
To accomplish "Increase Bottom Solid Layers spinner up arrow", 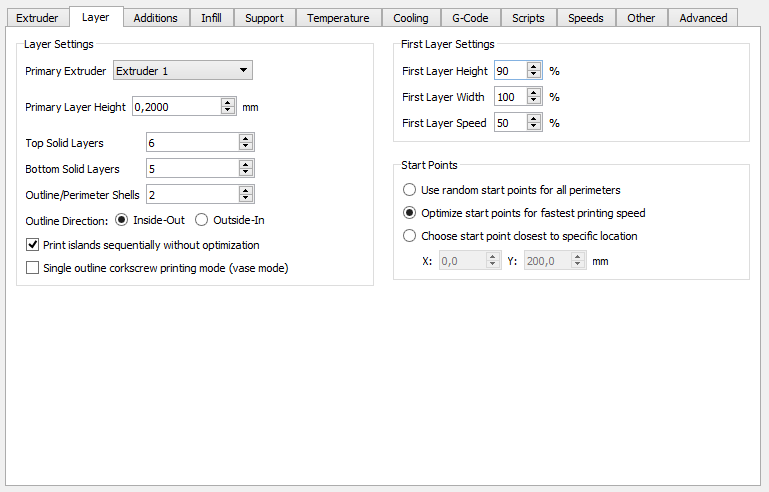I will click(x=245, y=164).
